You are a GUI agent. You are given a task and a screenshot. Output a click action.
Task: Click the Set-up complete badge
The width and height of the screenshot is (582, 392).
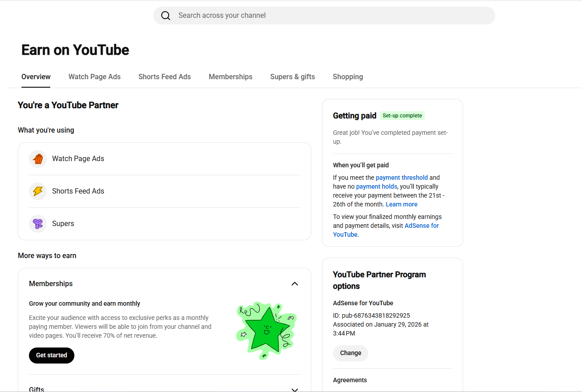click(403, 116)
